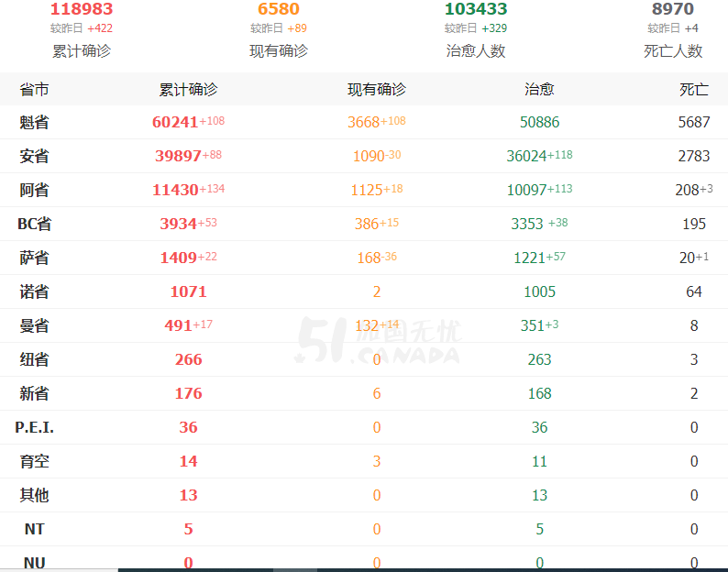Click 安省 recovered count 36024
Screen dimensions: 728x572
(x=526, y=156)
